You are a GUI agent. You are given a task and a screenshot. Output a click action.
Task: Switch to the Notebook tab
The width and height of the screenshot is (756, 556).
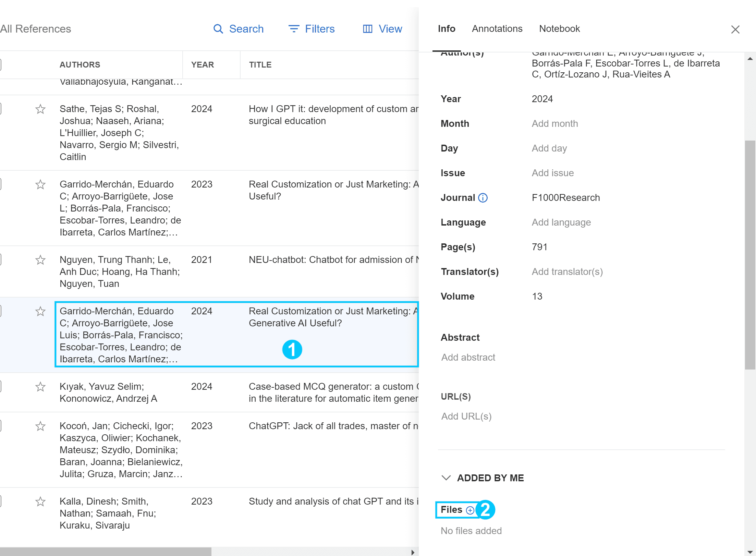pos(559,29)
